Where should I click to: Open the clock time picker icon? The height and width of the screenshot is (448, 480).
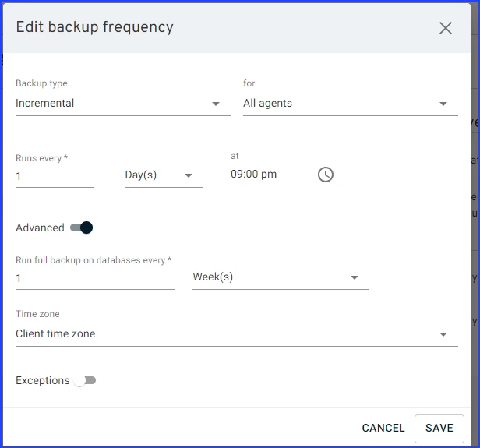pos(326,175)
